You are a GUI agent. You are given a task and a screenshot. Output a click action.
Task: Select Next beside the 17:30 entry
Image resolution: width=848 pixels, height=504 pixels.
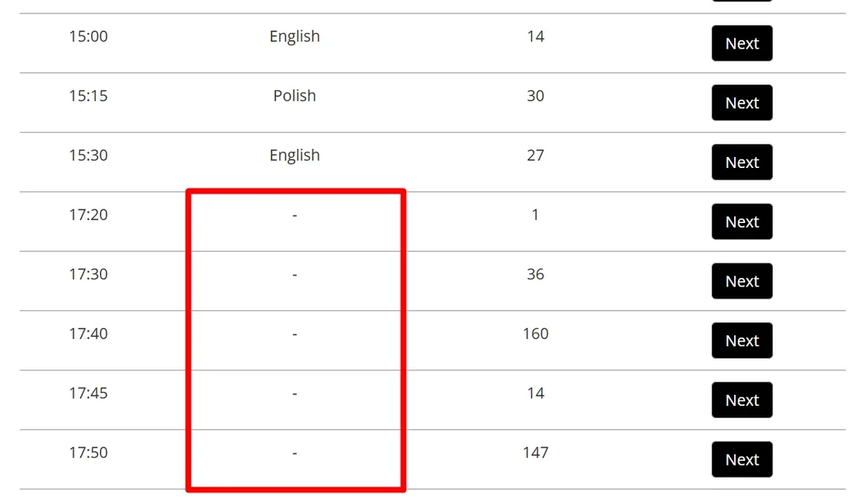point(741,281)
